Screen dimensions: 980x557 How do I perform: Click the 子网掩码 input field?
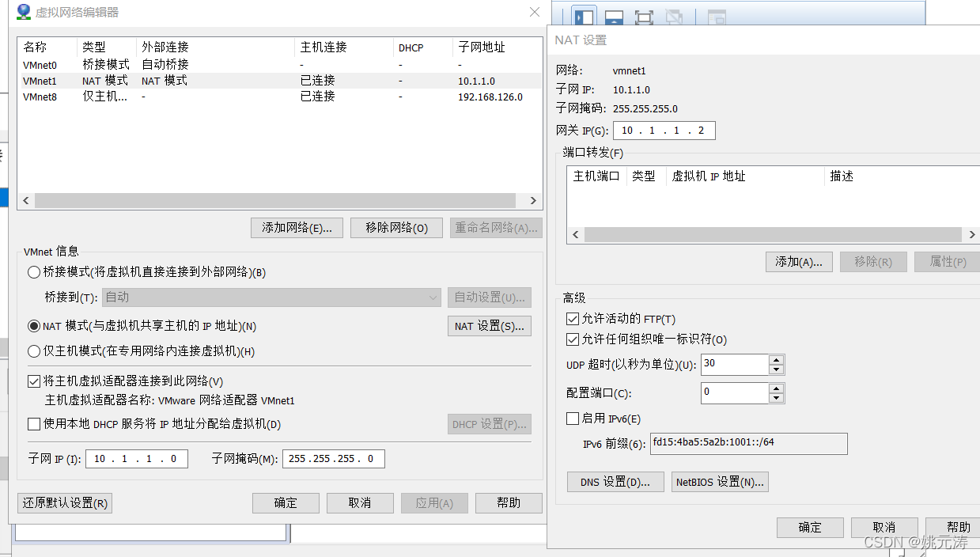point(334,459)
